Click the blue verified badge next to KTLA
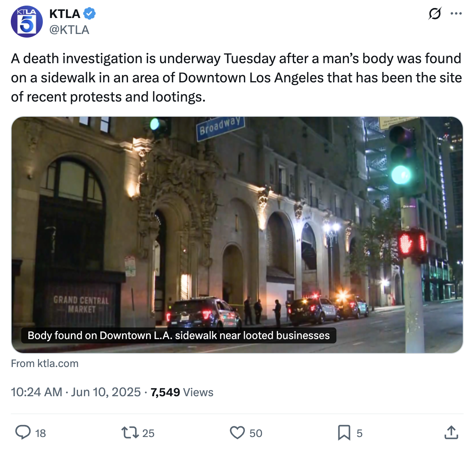The width and height of the screenshot is (476, 451). point(90,14)
